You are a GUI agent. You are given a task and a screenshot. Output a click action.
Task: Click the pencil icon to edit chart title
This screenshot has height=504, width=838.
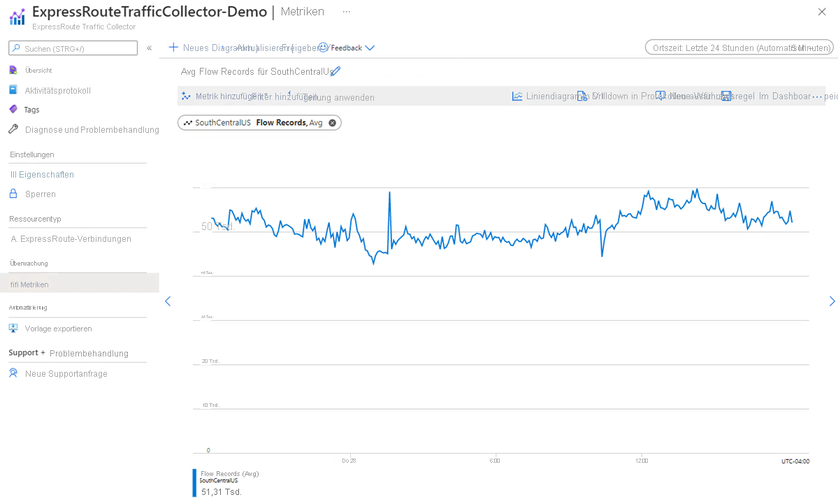tap(335, 71)
